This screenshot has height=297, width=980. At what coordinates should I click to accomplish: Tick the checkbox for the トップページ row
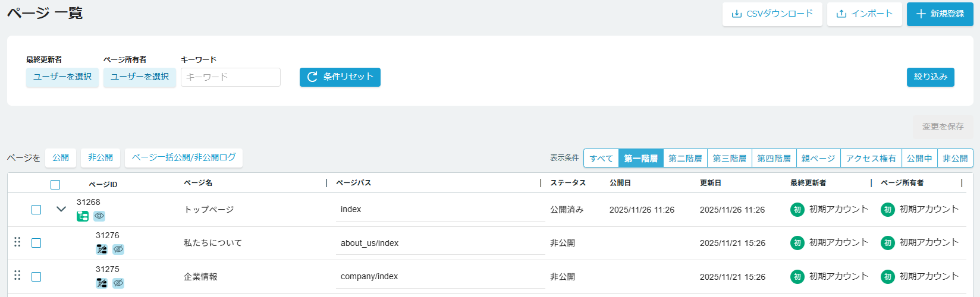coord(36,210)
